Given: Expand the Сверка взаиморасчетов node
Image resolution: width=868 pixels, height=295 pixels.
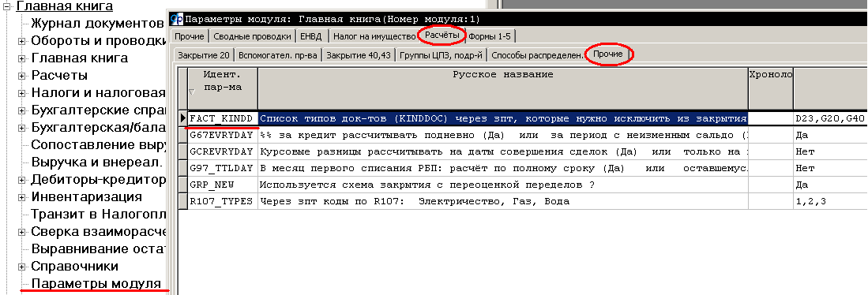Looking at the screenshot, I should click(x=22, y=232).
